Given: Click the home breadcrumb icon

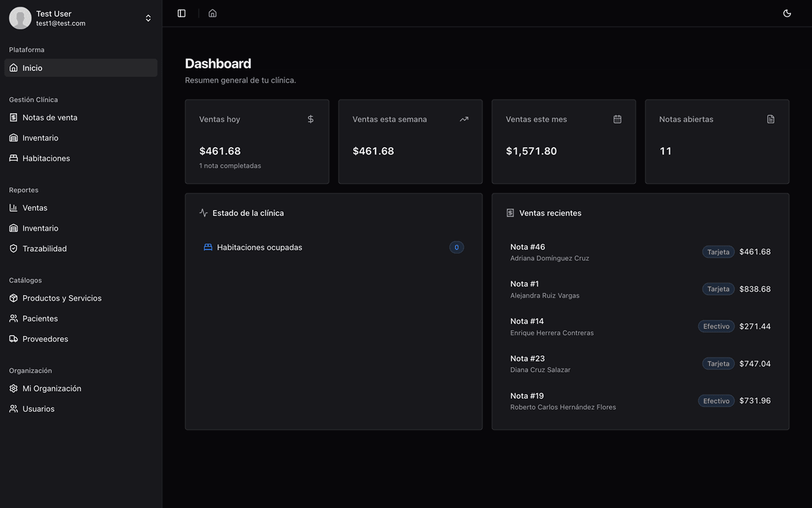Looking at the screenshot, I should (213, 13).
